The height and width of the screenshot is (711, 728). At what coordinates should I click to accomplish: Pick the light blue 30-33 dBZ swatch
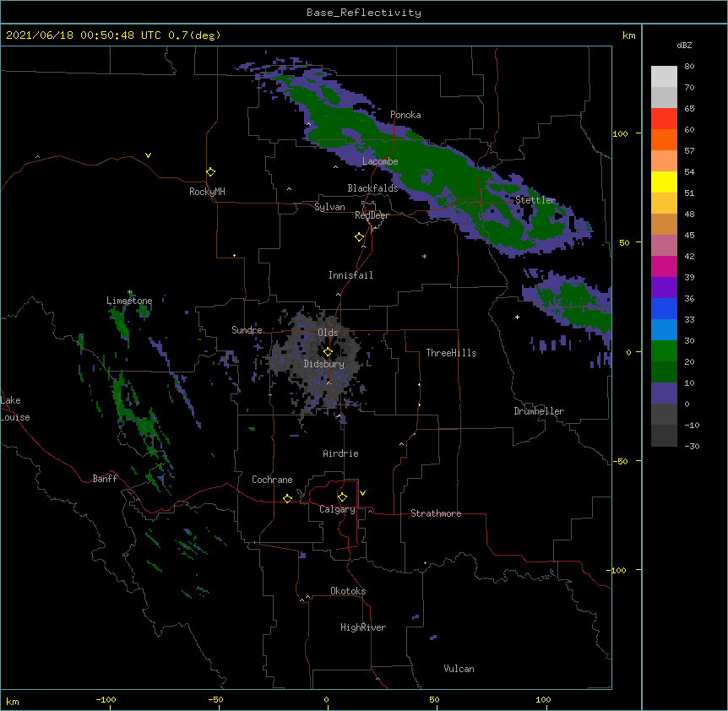[664, 330]
